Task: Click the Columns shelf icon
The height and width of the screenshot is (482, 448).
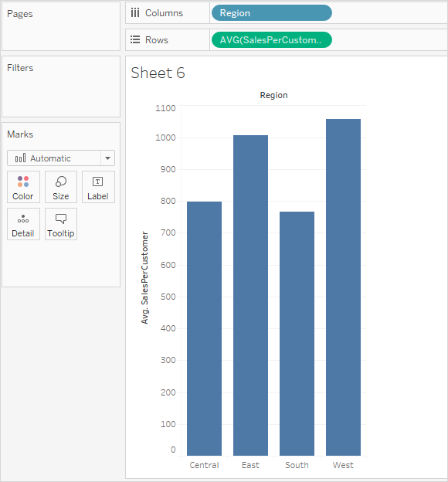Action: pyautogui.click(x=135, y=13)
